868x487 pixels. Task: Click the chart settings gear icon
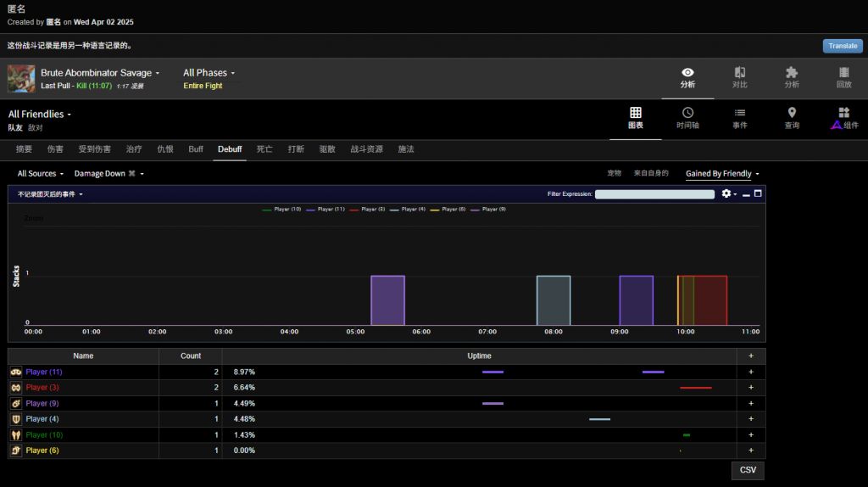[726, 194]
